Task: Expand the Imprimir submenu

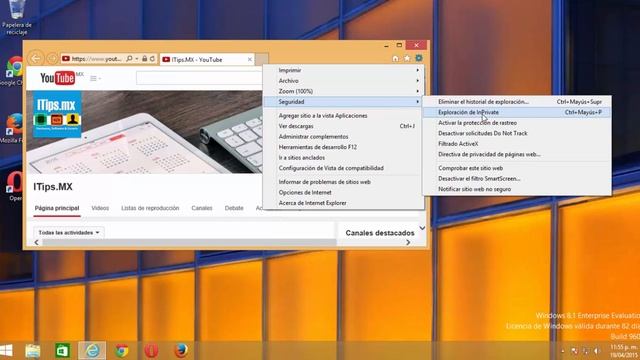Action: pos(344,70)
